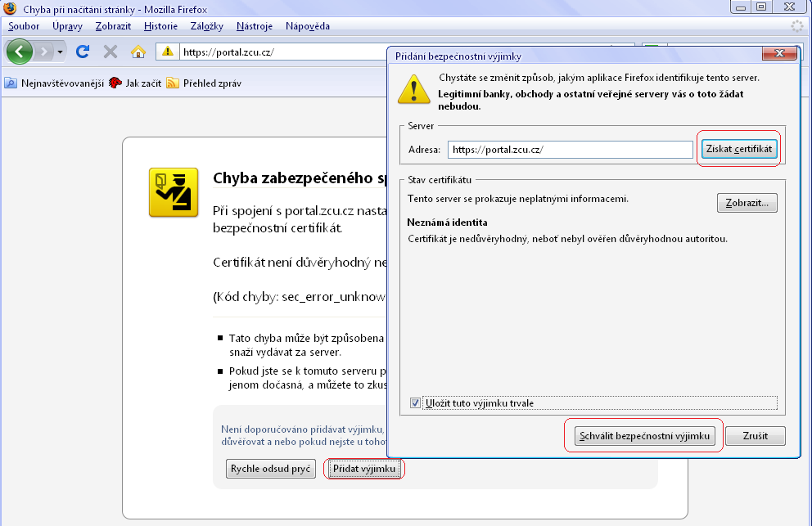Click the Získat certifikát button
The image size is (812, 526).
pos(739,149)
